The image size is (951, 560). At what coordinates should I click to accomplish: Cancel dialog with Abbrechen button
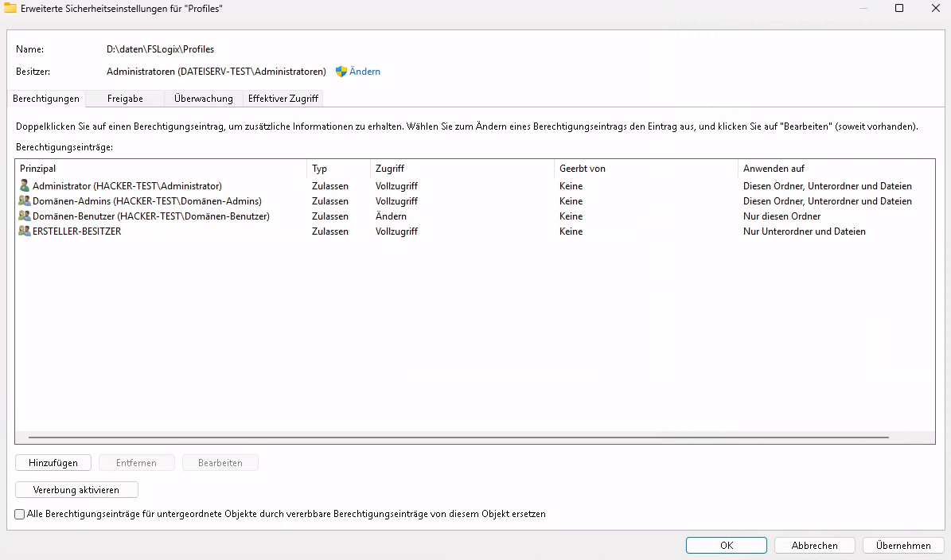[x=814, y=546]
